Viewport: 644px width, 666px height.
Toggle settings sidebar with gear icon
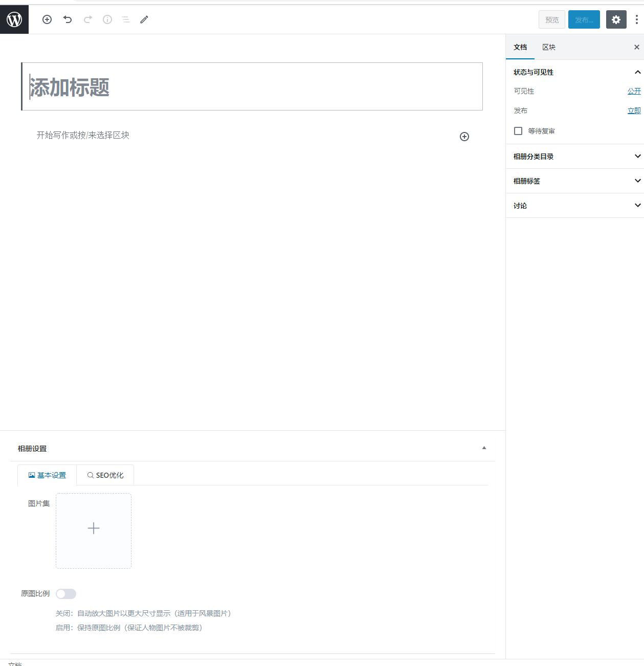tap(616, 19)
